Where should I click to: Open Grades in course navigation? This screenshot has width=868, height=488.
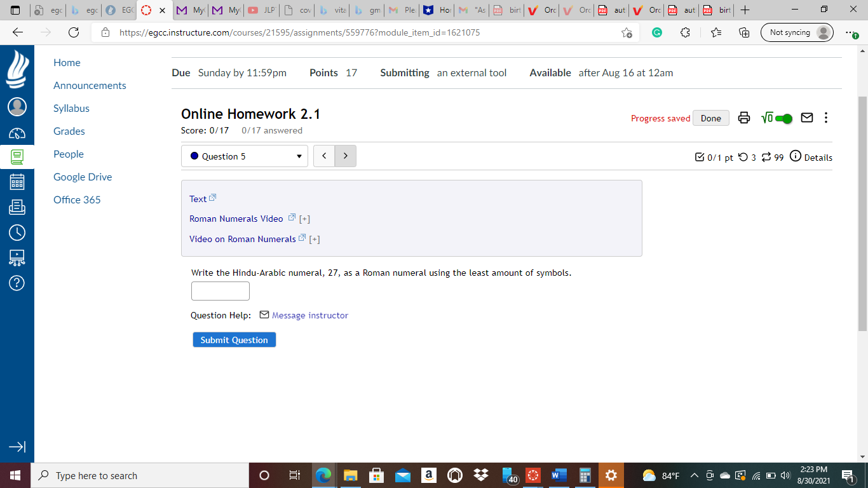[x=69, y=132]
